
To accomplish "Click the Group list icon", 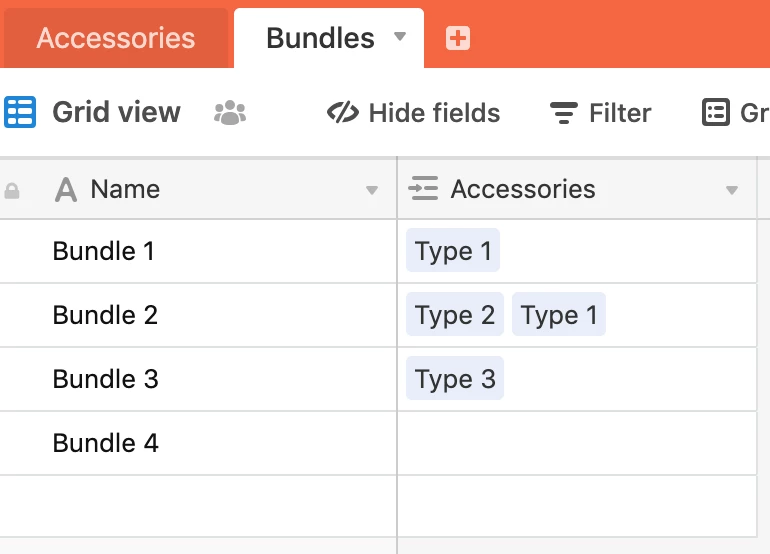I will pyautogui.click(x=715, y=112).
